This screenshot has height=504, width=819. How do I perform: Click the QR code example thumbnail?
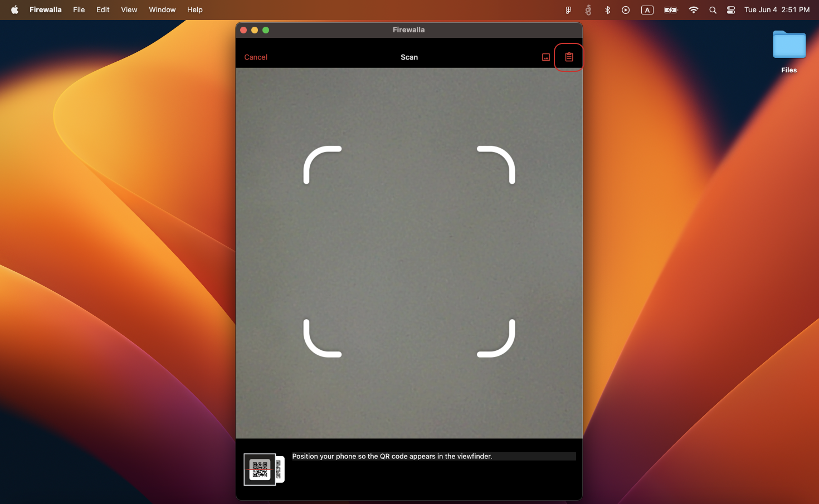264,469
